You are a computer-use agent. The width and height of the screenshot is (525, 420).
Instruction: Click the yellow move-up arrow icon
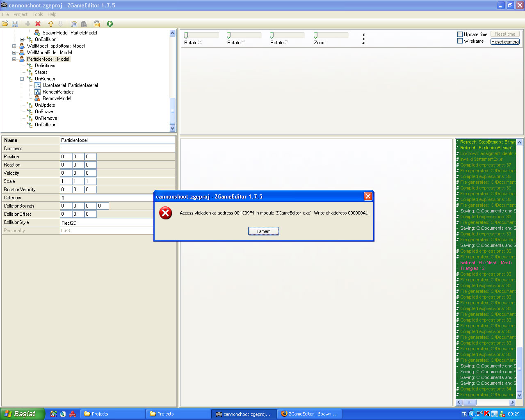tap(51, 24)
